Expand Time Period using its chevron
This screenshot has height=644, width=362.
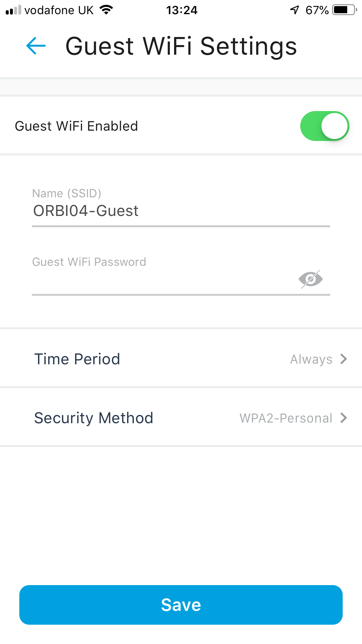[x=344, y=359]
